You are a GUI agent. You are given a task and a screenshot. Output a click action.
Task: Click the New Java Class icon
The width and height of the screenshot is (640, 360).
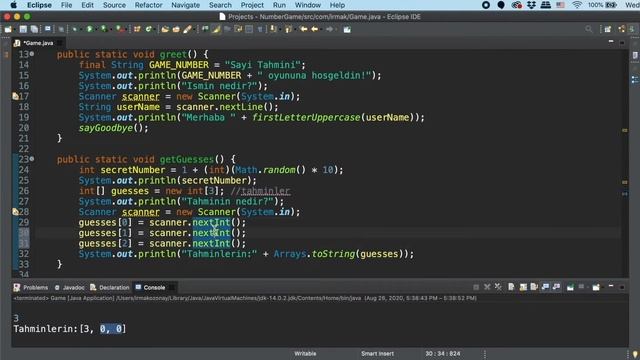pyautogui.click(x=149, y=29)
